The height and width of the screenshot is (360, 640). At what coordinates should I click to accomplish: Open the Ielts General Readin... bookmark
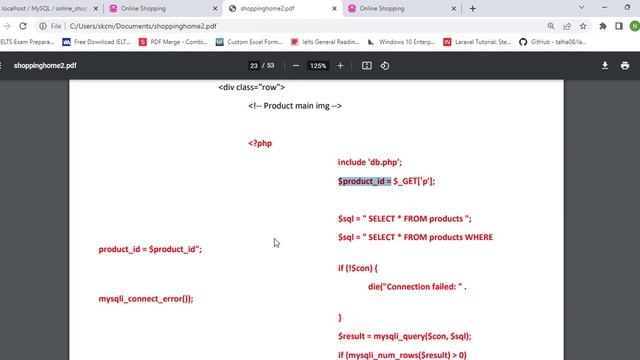pyautogui.click(x=325, y=42)
